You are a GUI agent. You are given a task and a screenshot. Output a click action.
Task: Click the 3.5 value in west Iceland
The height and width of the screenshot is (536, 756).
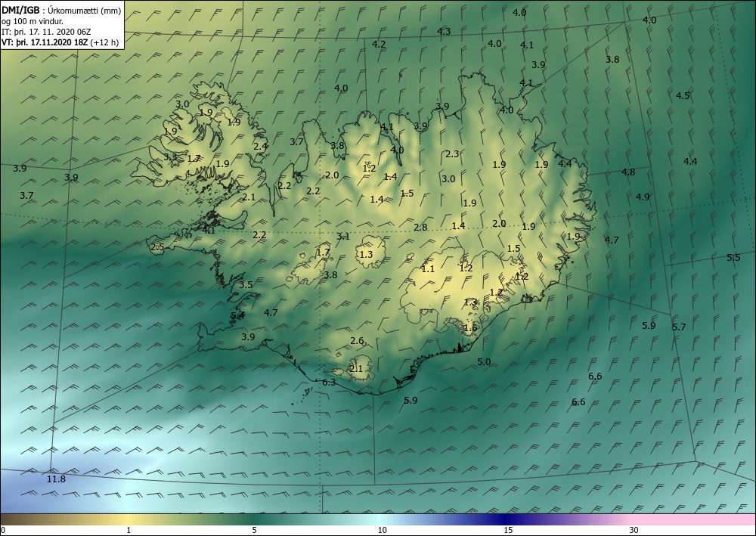pyautogui.click(x=246, y=284)
